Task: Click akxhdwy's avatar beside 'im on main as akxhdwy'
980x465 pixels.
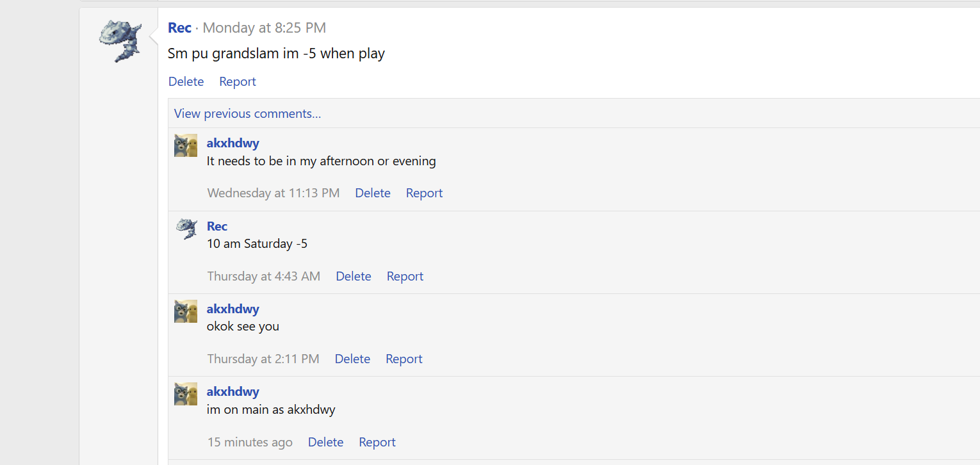Action: pos(186,394)
